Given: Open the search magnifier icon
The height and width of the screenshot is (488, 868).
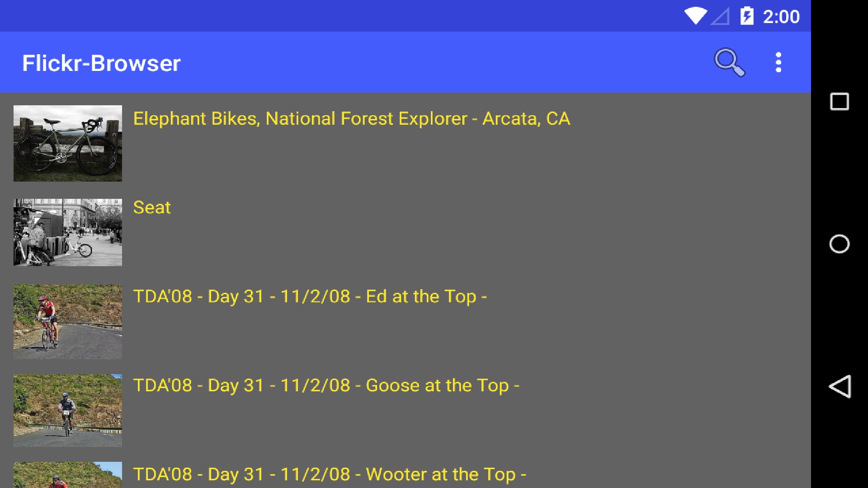Looking at the screenshot, I should [x=729, y=62].
